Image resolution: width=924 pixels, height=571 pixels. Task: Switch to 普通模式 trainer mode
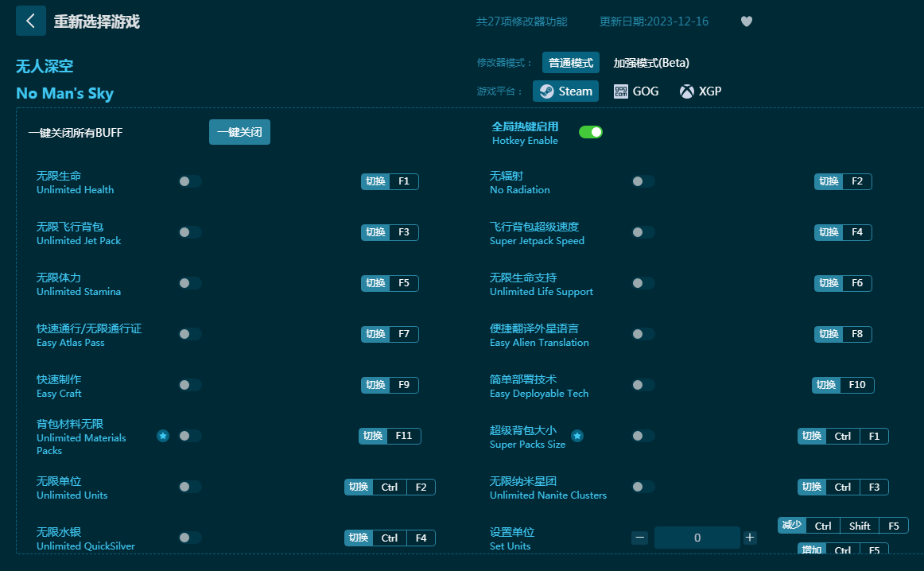(x=570, y=63)
